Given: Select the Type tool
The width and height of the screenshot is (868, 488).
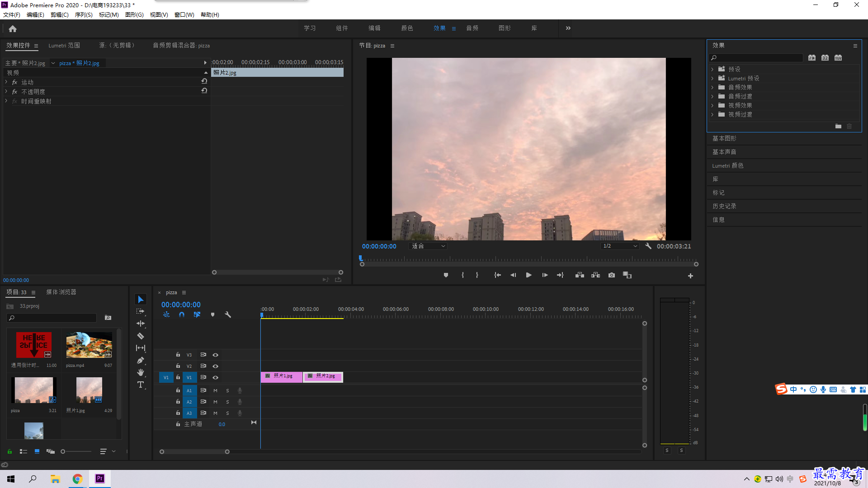Looking at the screenshot, I should pos(141,385).
